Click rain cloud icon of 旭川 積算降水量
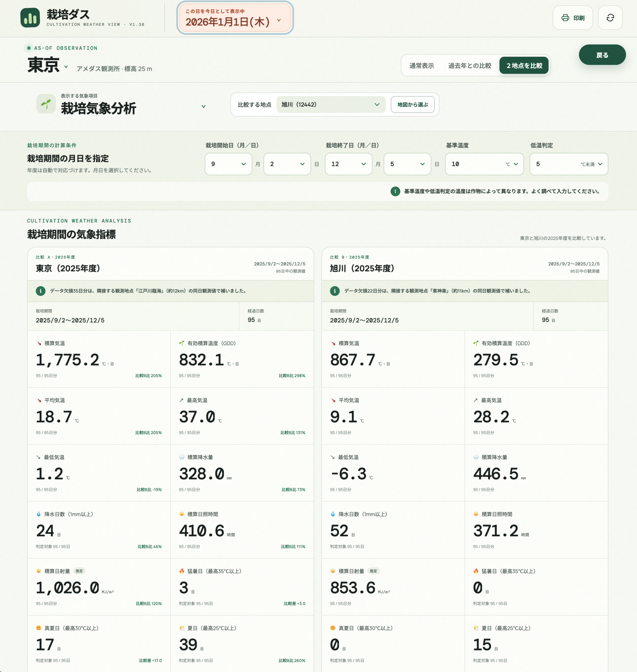The width and height of the screenshot is (637, 672). (476, 457)
